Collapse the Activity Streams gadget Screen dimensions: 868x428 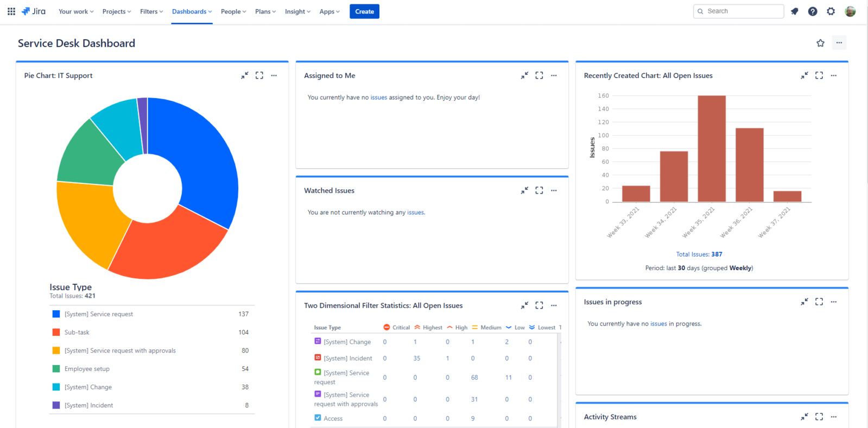(x=804, y=417)
